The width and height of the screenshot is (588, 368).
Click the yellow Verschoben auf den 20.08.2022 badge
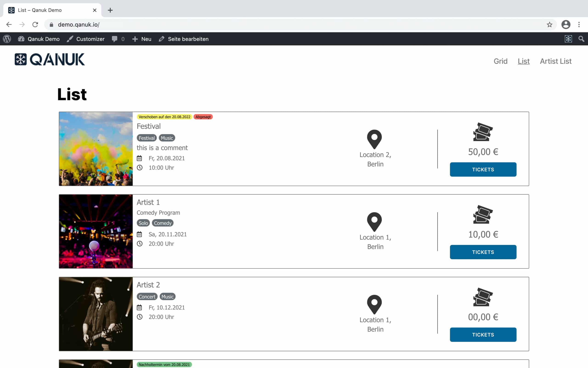coord(164,117)
